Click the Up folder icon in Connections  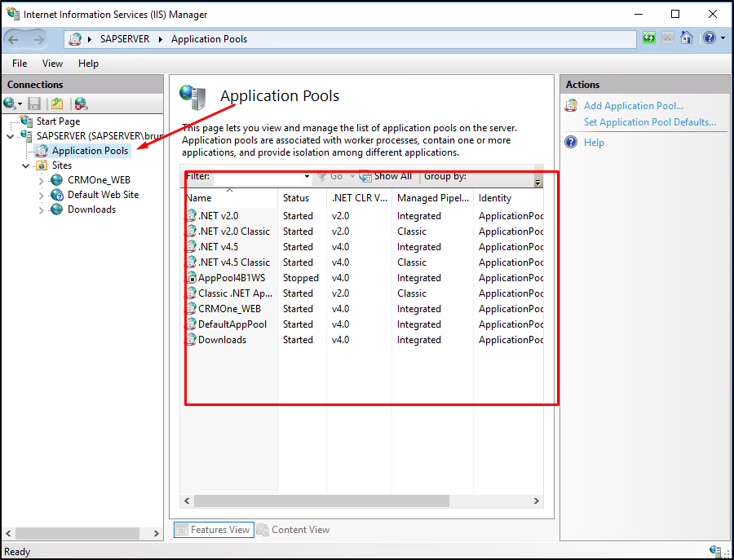[57, 104]
